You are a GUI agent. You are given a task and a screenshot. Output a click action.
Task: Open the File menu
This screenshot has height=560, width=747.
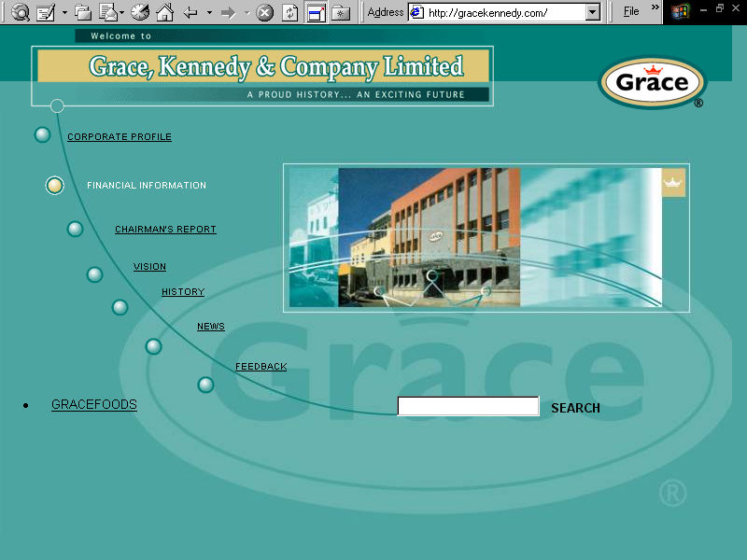(x=632, y=9)
